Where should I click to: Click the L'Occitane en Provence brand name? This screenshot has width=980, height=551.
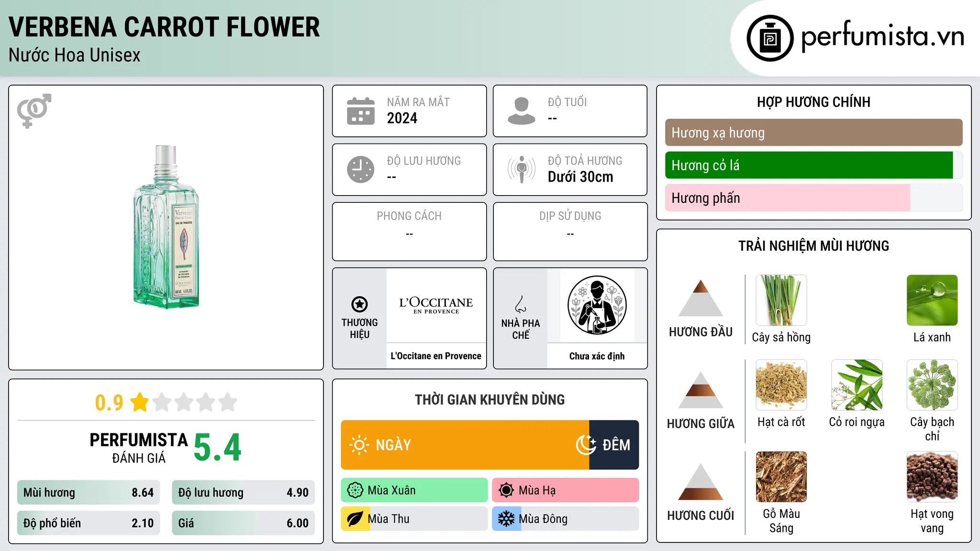tap(436, 356)
